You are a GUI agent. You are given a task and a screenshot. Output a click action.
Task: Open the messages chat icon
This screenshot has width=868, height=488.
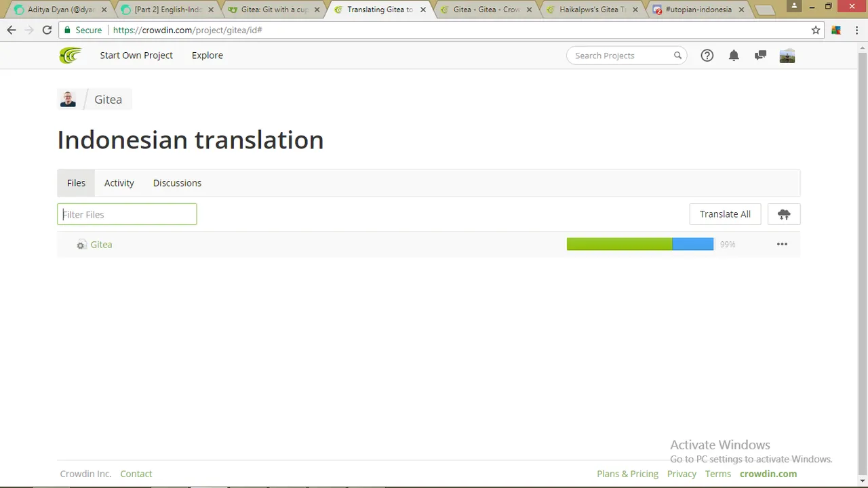[x=760, y=56]
